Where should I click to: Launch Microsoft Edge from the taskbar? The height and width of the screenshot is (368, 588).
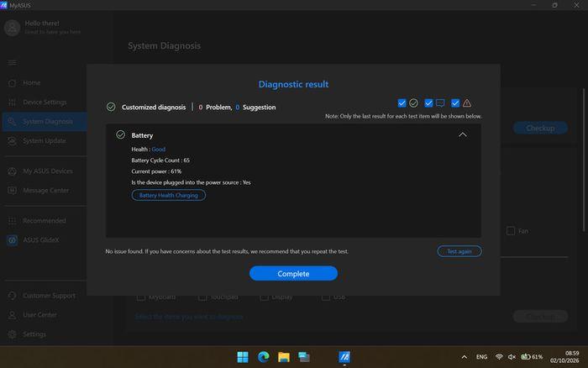coord(263,357)
